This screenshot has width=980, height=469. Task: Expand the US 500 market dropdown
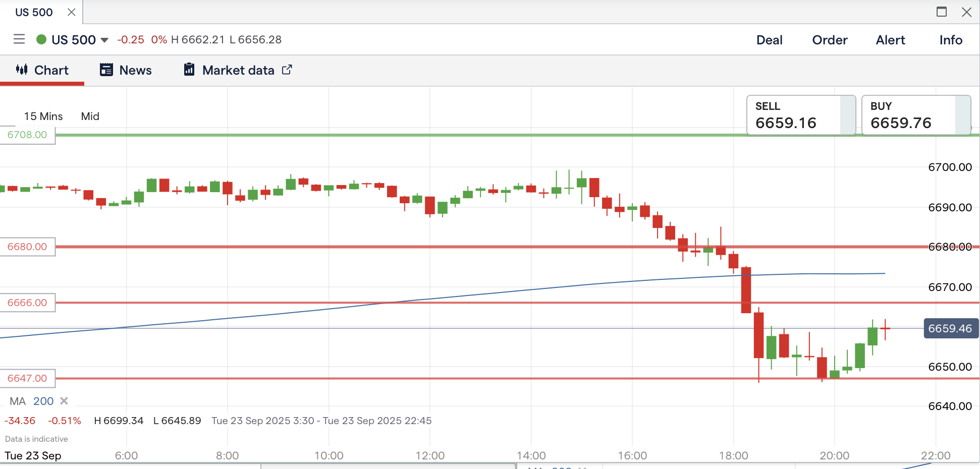point(104,40)
